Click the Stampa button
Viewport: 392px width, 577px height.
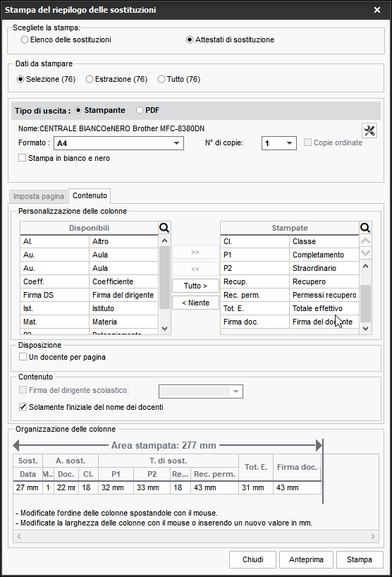360,559
